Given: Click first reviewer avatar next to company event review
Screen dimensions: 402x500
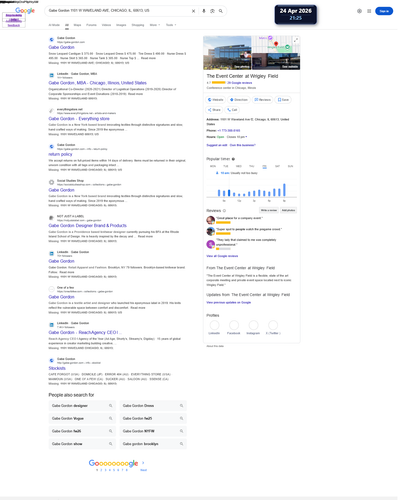Looking at the screenshot, I should point(210,220).
